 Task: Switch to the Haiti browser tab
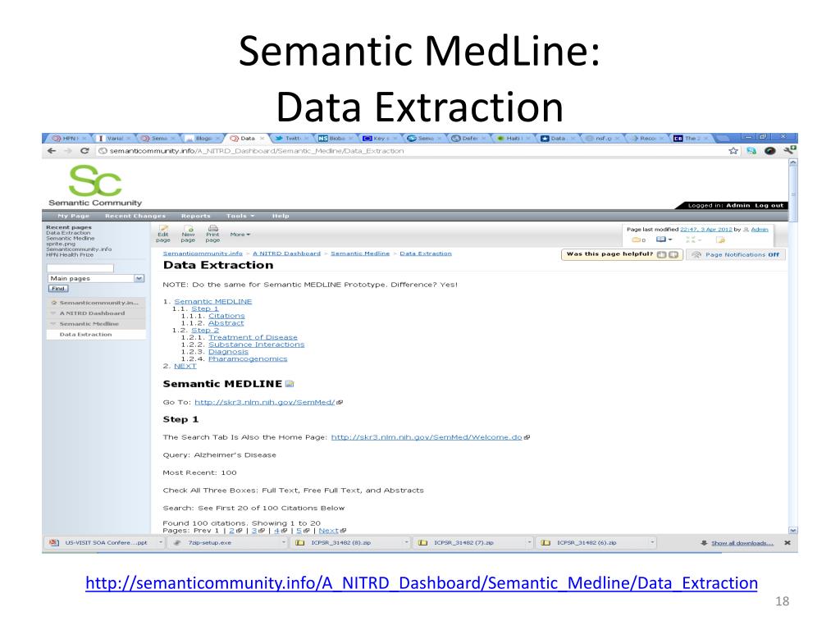tap(514, 138)
